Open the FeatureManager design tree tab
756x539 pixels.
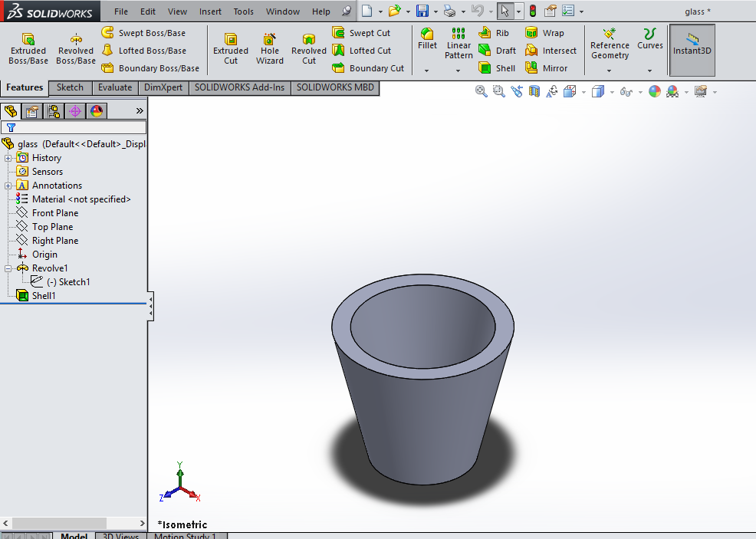tap(11, 111)
